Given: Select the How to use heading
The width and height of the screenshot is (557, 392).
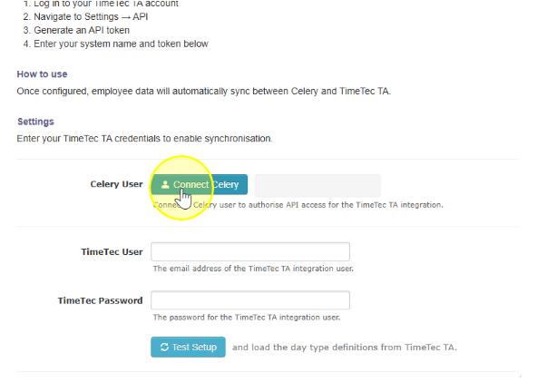Looking at the screenshot, I should (42, 73).
